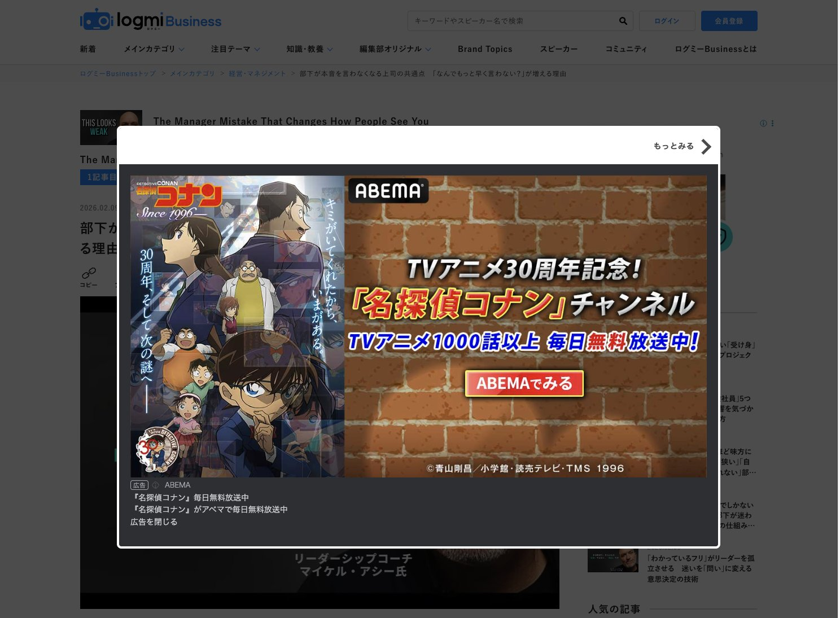This screenshot has height=618, width=840.
Task: Select the 新着 navigation item
Action: click(x=88, y=49)
